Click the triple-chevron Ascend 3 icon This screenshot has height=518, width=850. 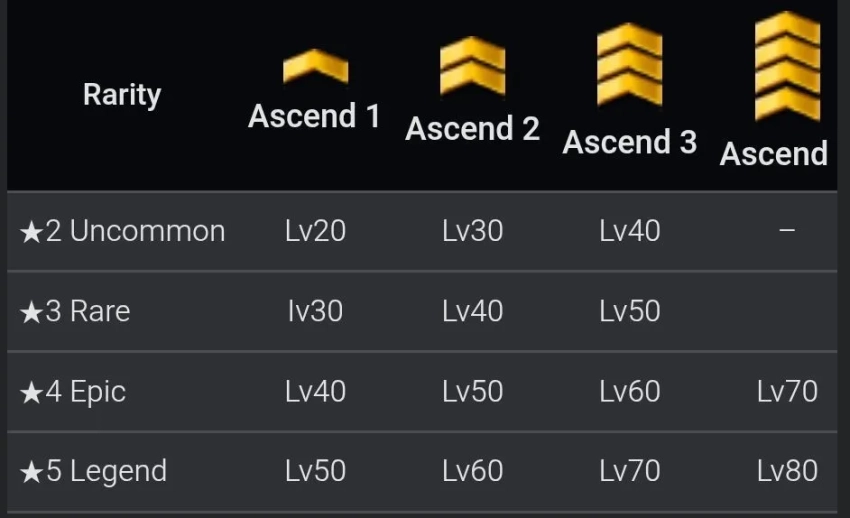629,65
